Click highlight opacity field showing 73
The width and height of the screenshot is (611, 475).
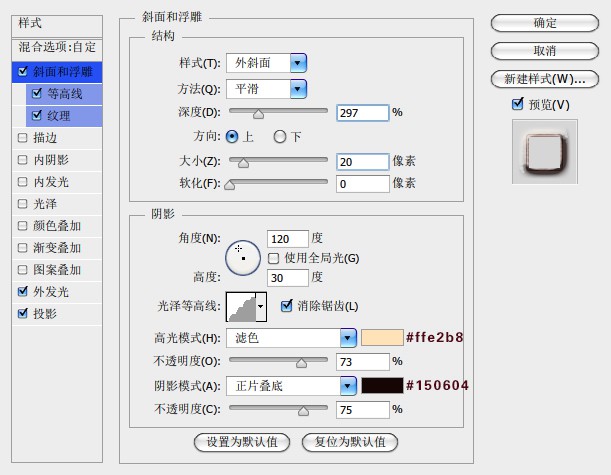pyautogui.click(x=362, y=362)
